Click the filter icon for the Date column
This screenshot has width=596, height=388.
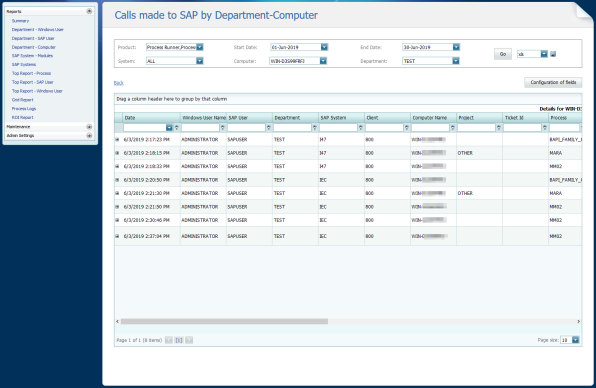177,128
